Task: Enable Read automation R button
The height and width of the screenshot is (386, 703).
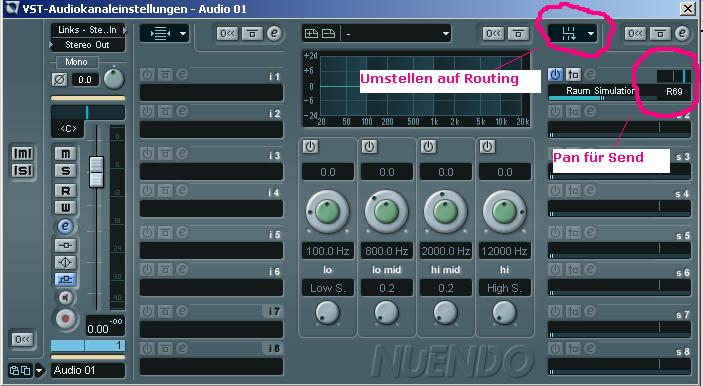Action: [65, 191]
